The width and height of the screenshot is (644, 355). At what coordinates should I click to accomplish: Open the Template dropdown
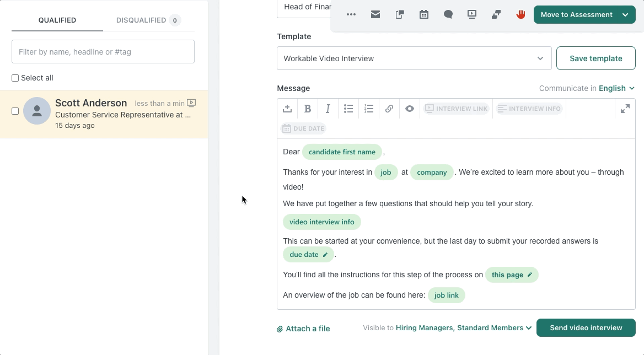tap(414, 58)
